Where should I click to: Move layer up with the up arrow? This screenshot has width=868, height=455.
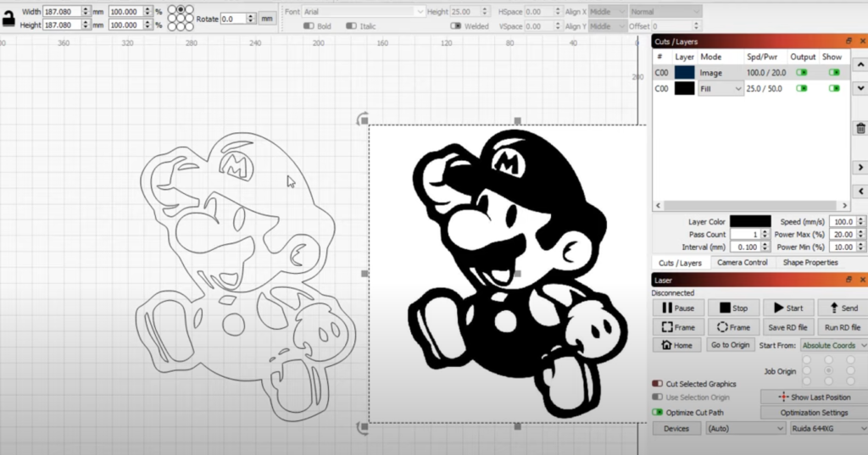pyautogui.click(x=860, y=64)
